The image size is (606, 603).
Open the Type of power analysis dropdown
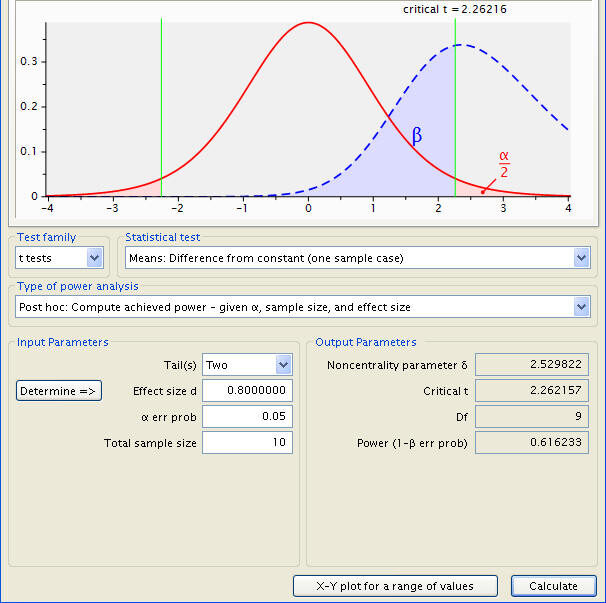pos(303,307)
